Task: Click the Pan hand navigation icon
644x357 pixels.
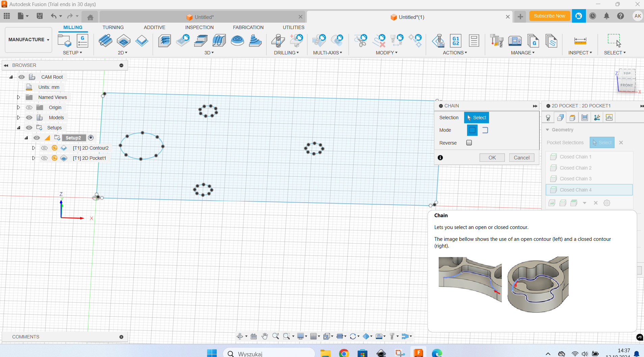Action: [264, 336]
